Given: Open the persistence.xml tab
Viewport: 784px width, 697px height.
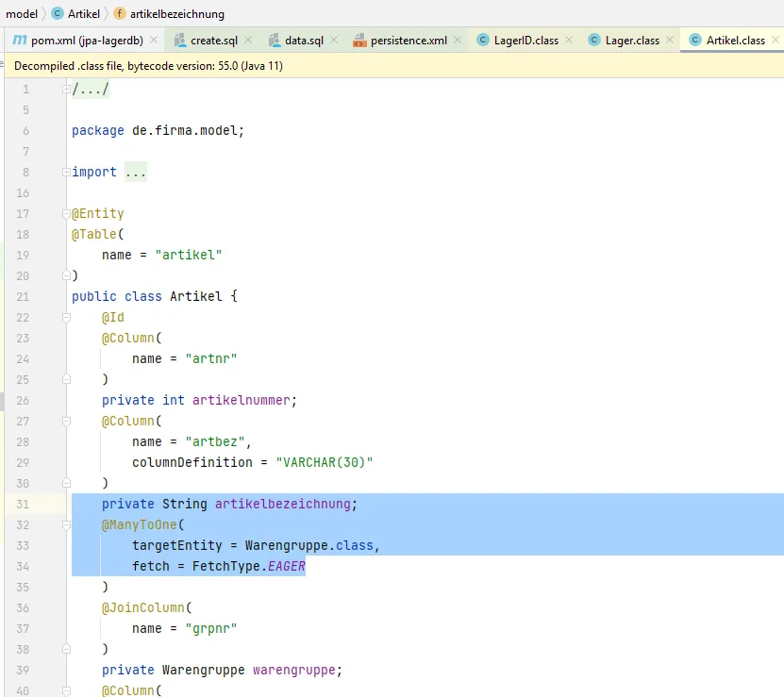Looking at the screenshot, I should [409, 41].
